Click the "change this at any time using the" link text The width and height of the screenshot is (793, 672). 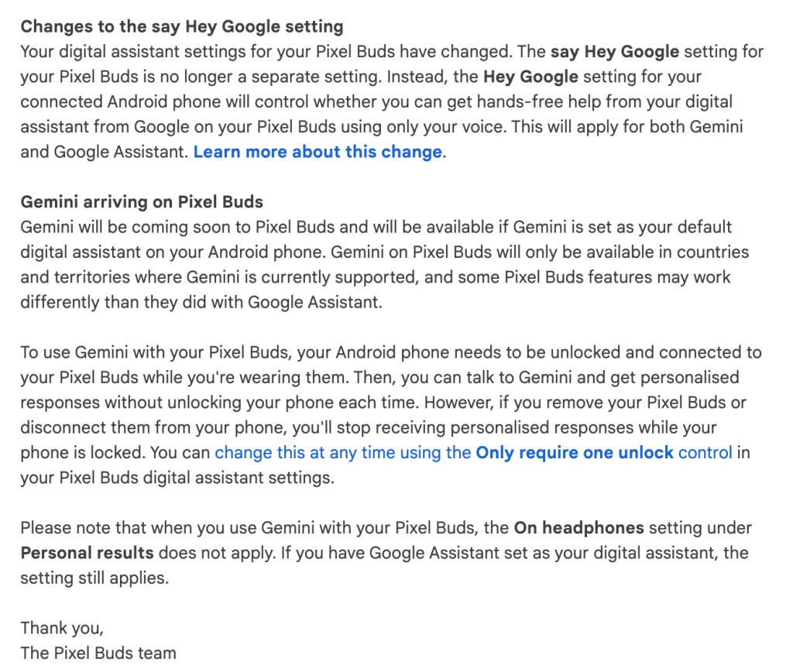342,452
